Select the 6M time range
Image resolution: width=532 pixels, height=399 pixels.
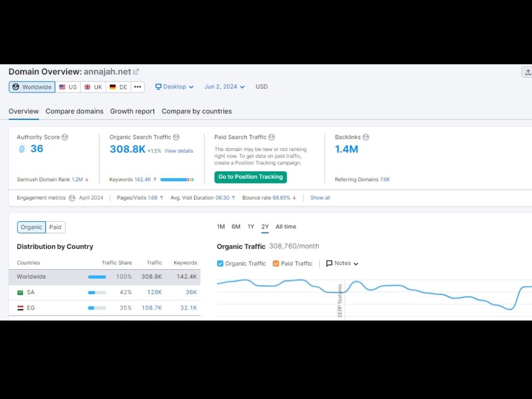coord(236,227)
